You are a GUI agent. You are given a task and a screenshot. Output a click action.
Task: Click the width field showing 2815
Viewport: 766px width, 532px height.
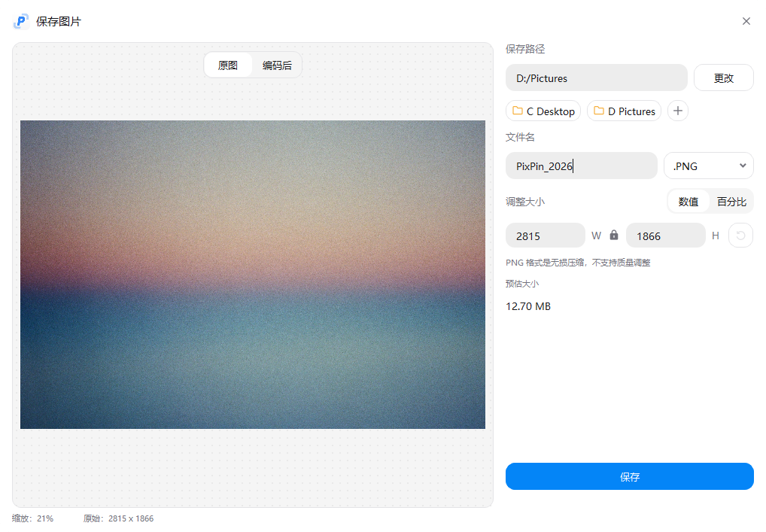(545, 235)
